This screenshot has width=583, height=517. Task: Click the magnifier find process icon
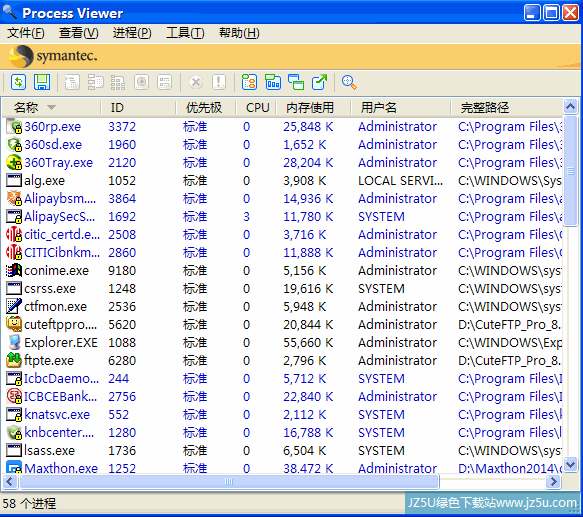tap(349, 82)
